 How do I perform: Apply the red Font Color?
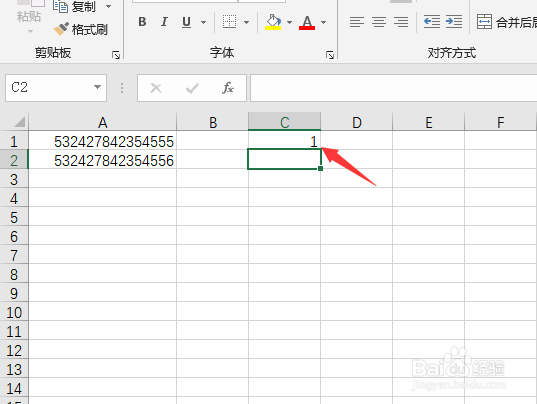pos(307,23)
